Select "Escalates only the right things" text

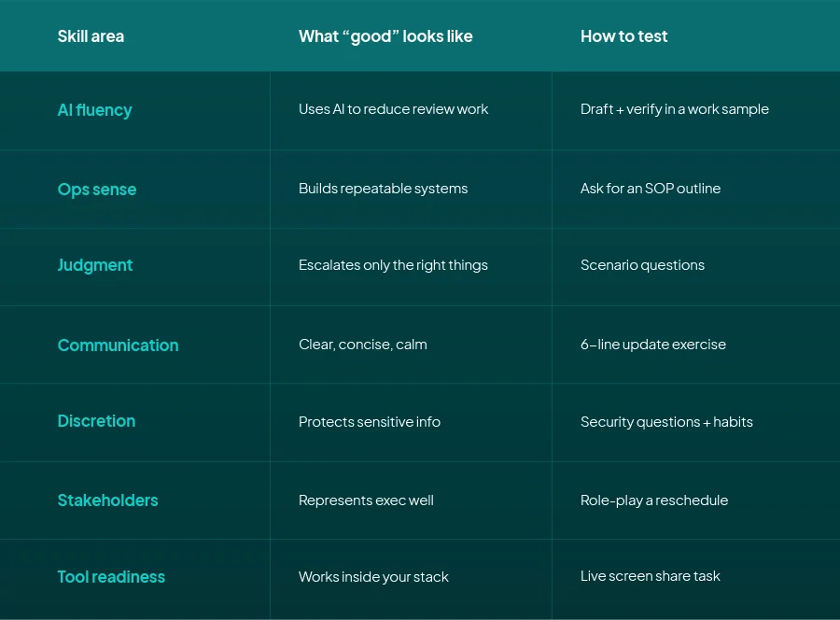[393, 265]
